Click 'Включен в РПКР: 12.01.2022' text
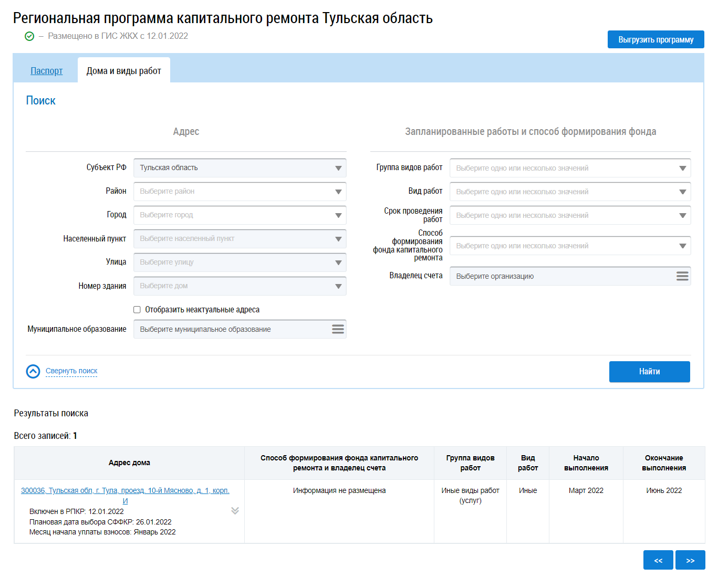 click(77, 512)
